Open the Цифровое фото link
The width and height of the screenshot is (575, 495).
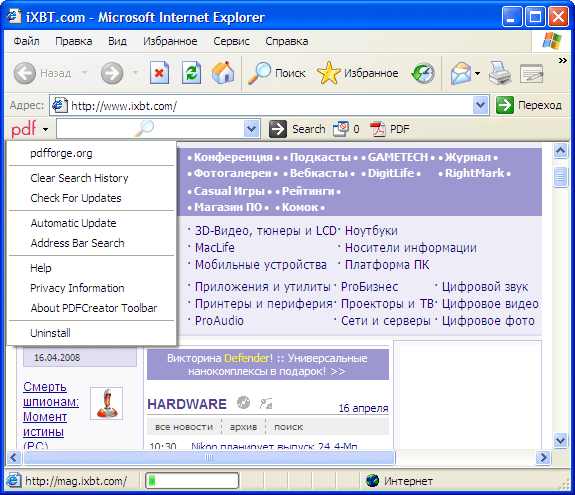coord(488,321)
